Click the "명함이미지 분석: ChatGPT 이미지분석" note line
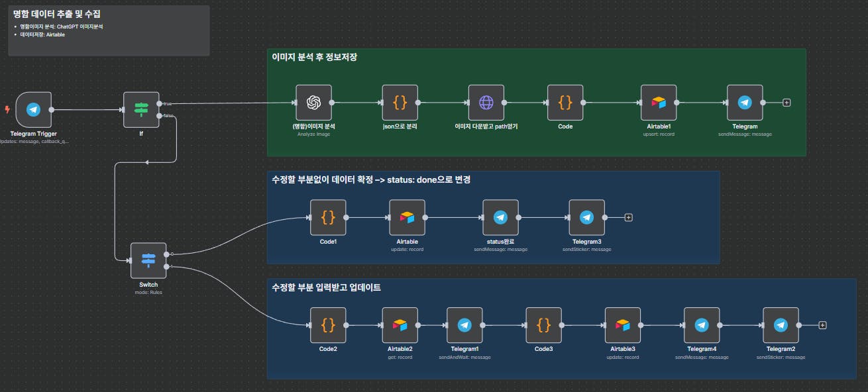The width and height of the screenshot is (868, 392). click(62, 26)
